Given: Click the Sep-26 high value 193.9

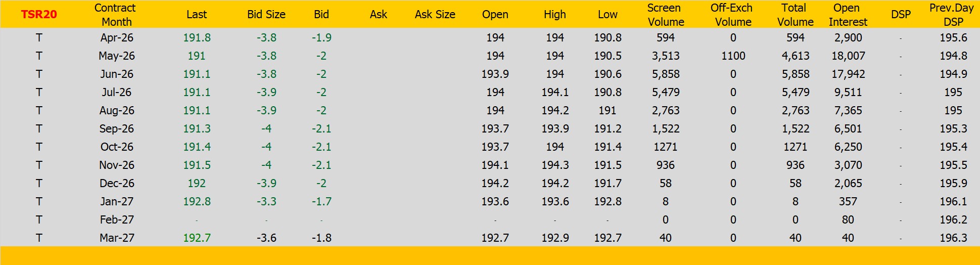Looking at the screenshot, I should tap(555, 129).
